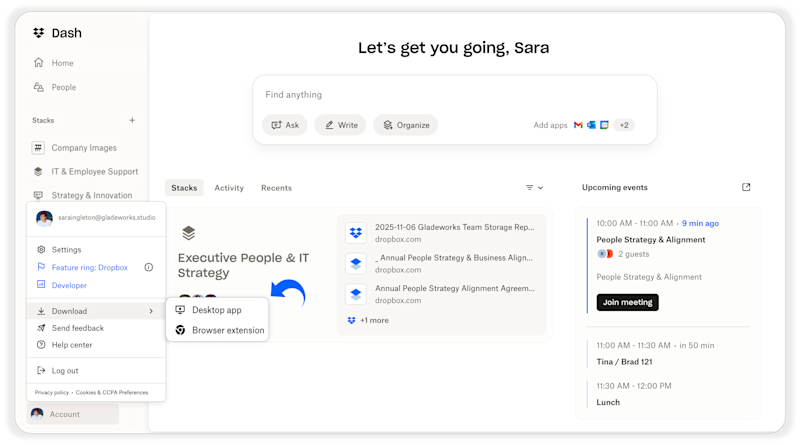Click the saraingleton@gladeworks.studio account header
This screenshot has width=800, height=445.
(x=96, y=218)
